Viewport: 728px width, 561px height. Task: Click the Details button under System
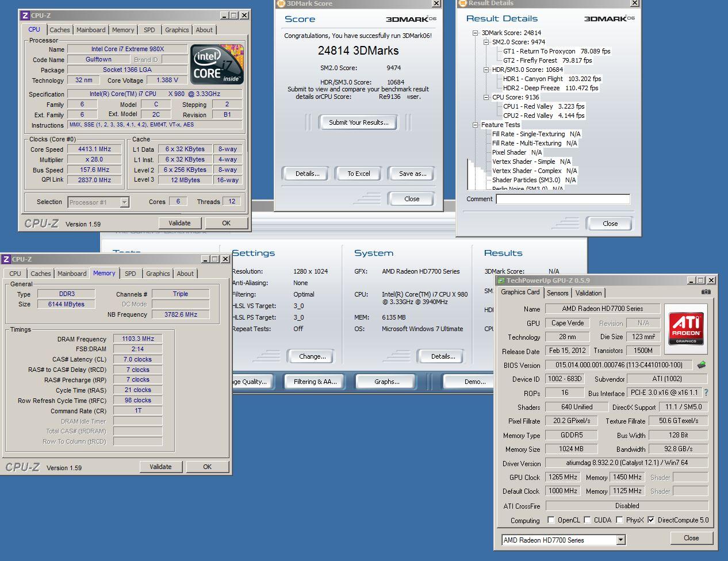[443, 356]
